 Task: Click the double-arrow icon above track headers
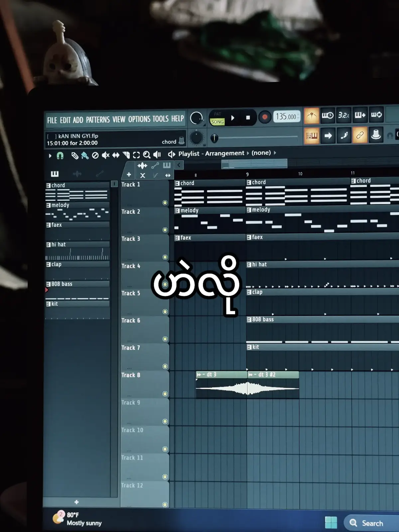(x=168, y=175)
